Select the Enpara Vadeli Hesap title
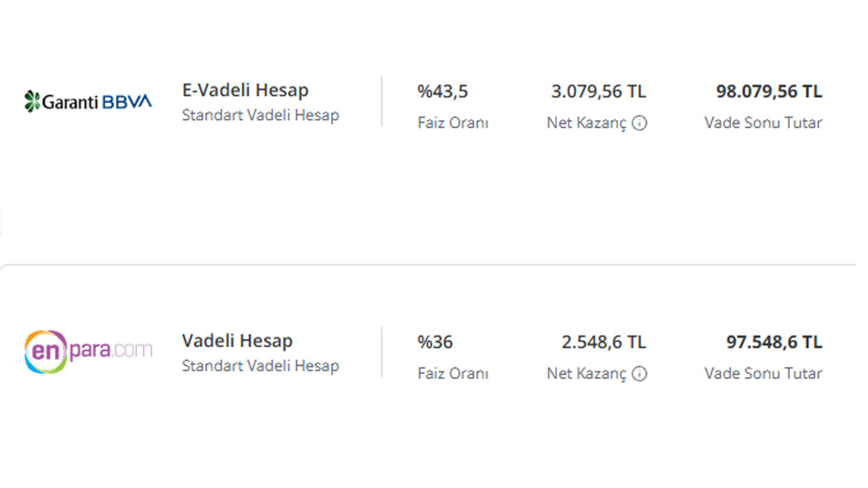The image size is (868, 488). point(237,341)
